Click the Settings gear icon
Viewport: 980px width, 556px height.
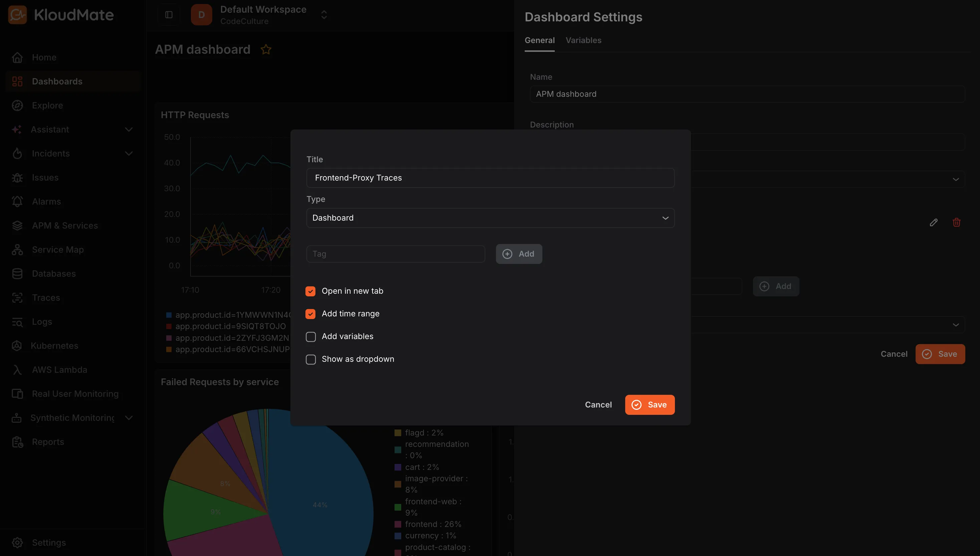click(17, 543)
